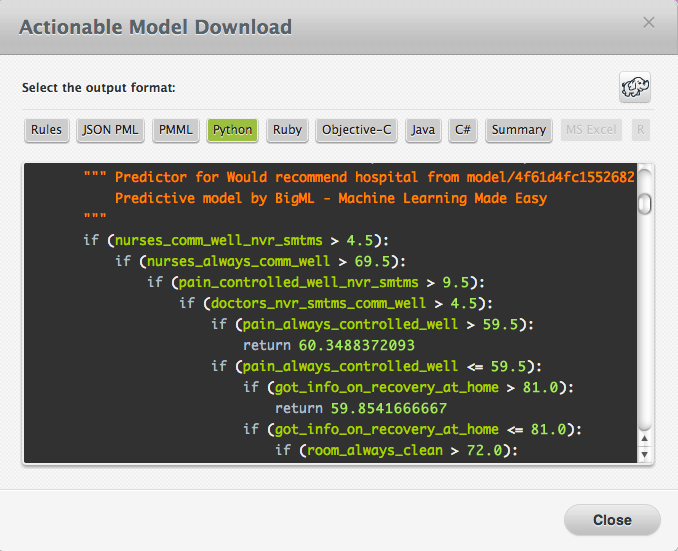
Task: Click the MS Excel format option
Action: (590, 130)
